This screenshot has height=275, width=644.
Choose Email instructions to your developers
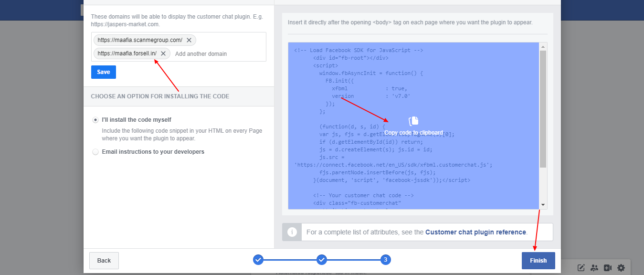pyautogui.click(x=95, y=152)
